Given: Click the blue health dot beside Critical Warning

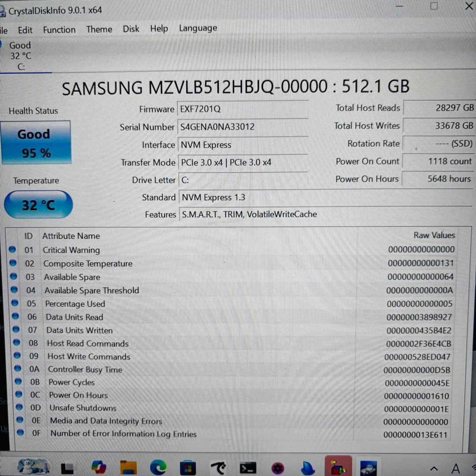Looking at the screenshot, I should click(x=12, y=249).
